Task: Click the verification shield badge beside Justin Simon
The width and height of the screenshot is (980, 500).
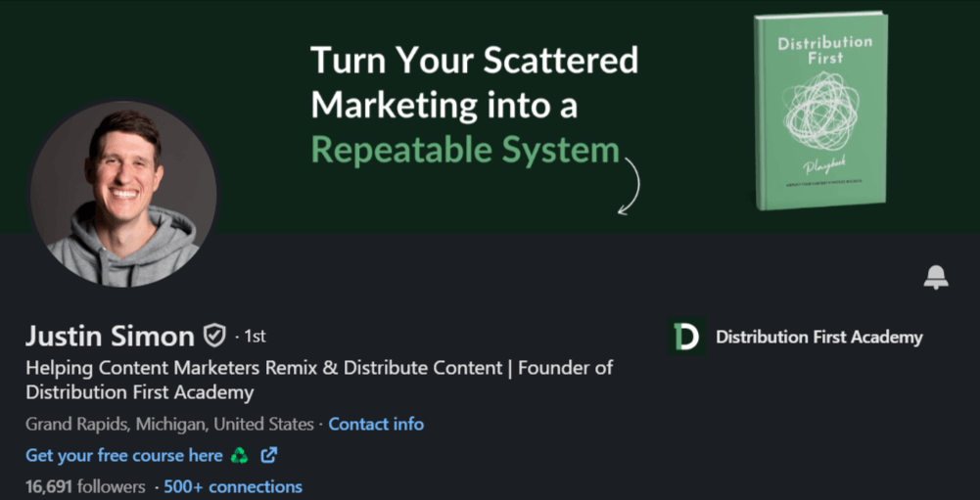Action: pos(214,337)
